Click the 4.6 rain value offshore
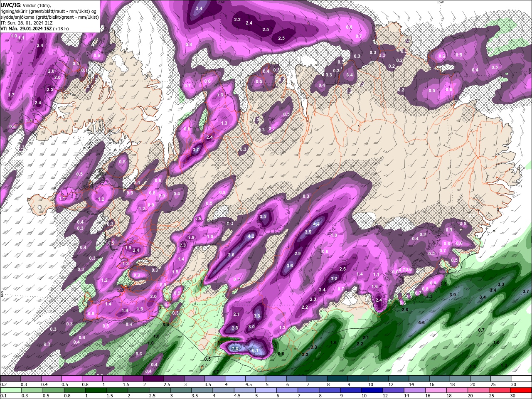532x399 pixels. [421, 323]
